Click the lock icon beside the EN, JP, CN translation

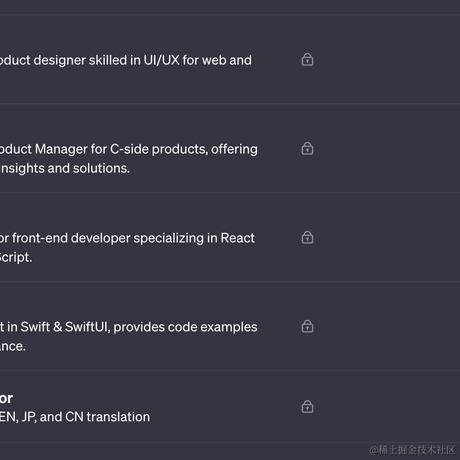pos(307,407)
